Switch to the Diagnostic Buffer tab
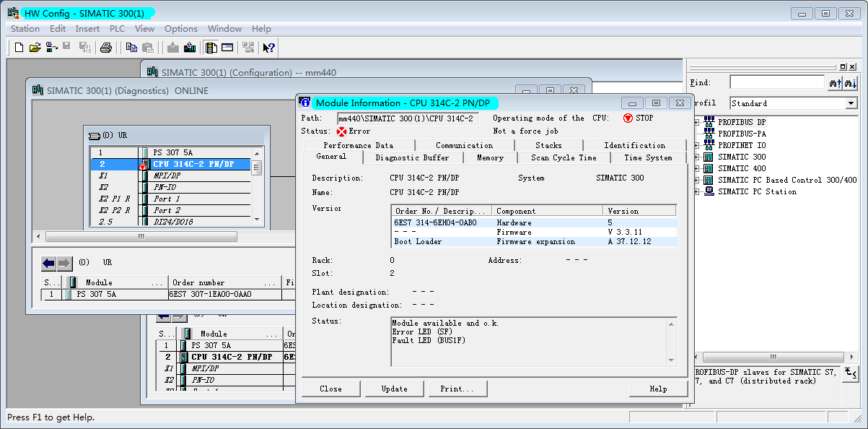The width and height of the screenshot is (868, 429). (412, 157)
